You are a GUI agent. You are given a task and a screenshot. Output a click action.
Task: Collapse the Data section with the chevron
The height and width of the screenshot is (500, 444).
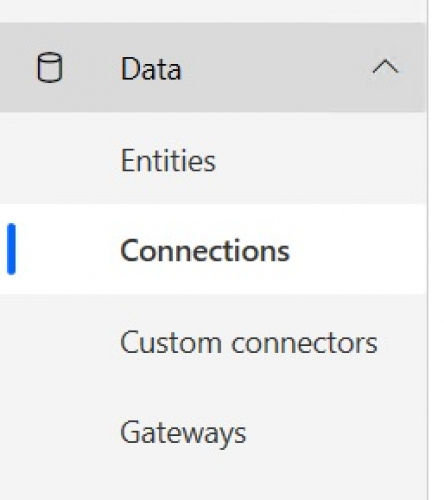pos(385,67)
